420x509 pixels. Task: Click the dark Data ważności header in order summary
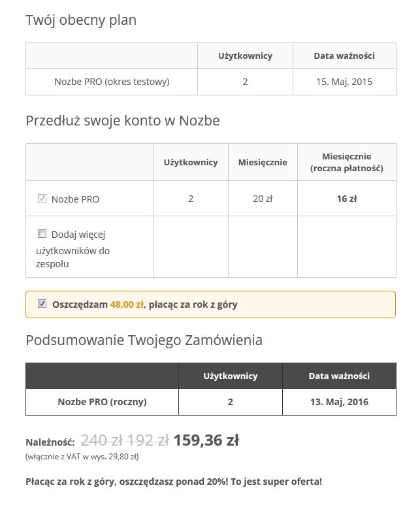tap(339, 376)
